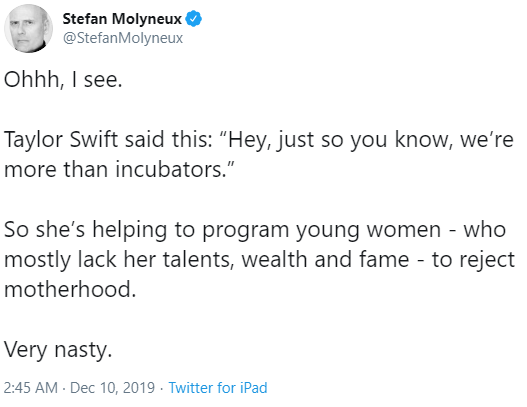Click the words "wealth and fame"
Screen dimensions: 527x407
(x=325, y=259)
